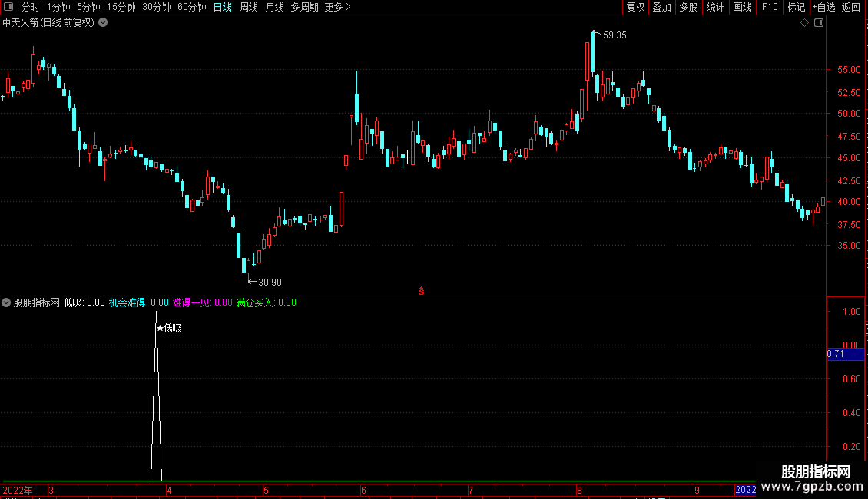This screenshot has width=868, height=499.
Task: Open F10 company information
Action: coord(770,7)
